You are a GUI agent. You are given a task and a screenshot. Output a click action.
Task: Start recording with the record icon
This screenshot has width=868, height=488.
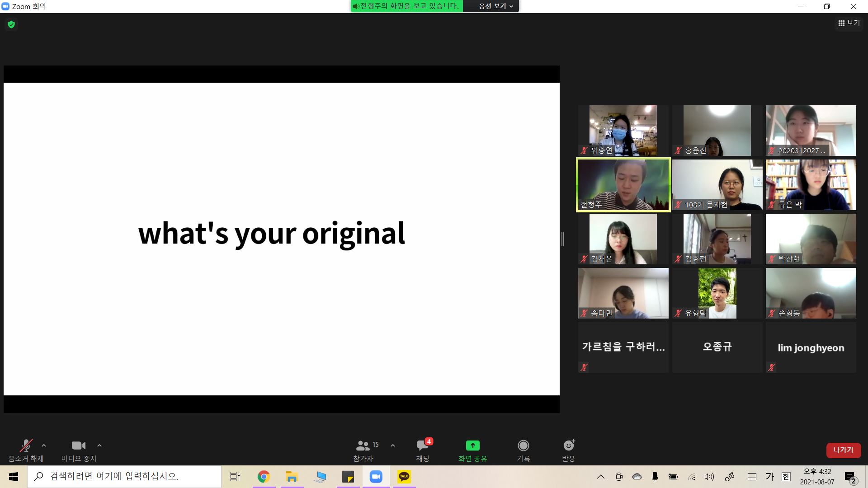click(523, 446)
